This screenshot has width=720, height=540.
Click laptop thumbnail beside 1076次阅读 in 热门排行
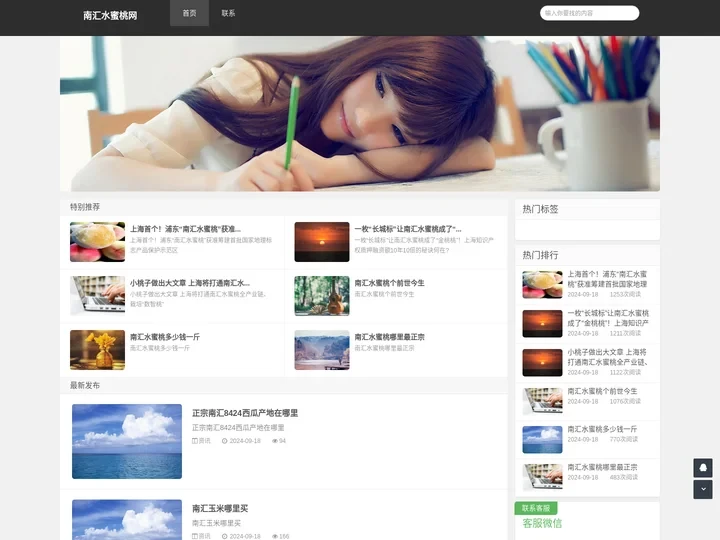click(x=542, y=401)
